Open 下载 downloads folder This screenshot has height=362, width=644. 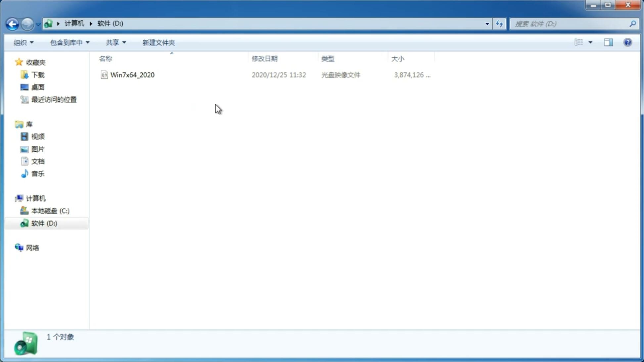[x=38, y=74]
